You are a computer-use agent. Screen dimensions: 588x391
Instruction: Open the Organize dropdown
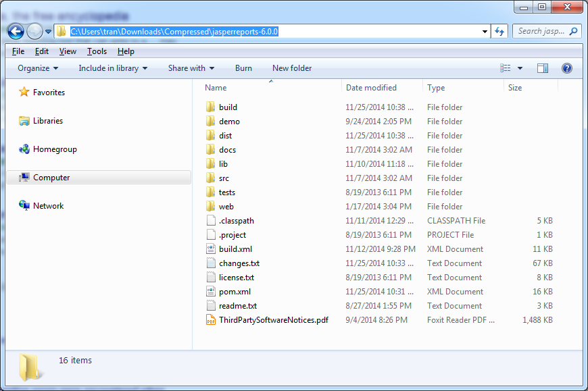[x=38, y=68]
